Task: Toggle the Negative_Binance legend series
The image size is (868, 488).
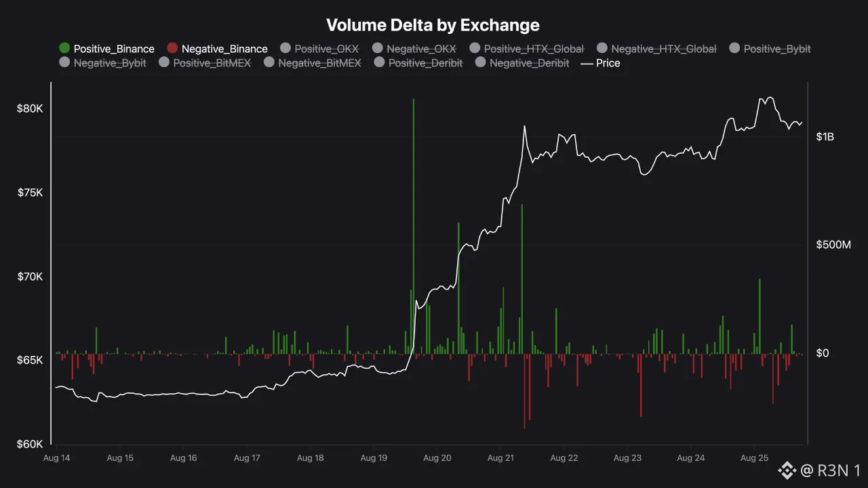Action: tap(217, 49)
